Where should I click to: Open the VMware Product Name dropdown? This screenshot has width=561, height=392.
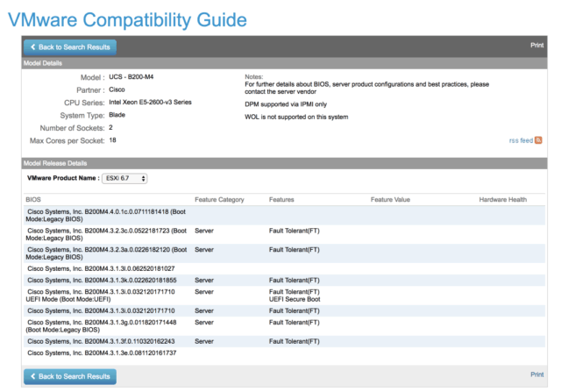[124, 178]
